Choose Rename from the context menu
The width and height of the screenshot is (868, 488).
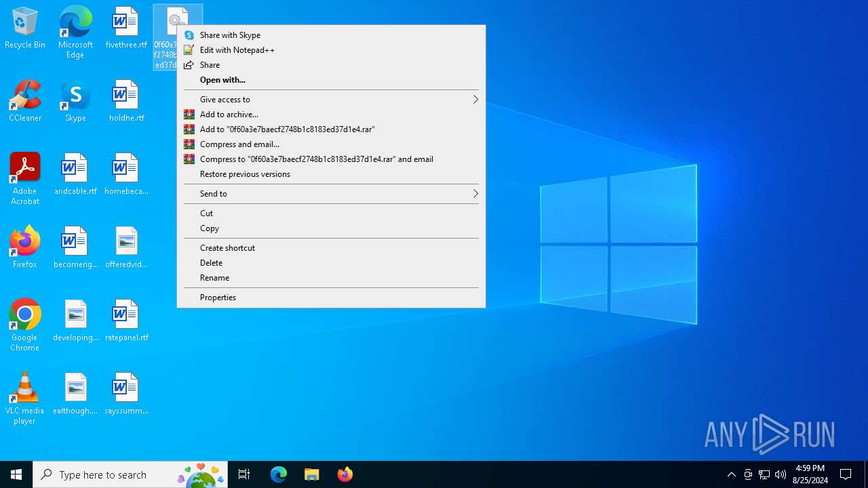coord(331,278)
